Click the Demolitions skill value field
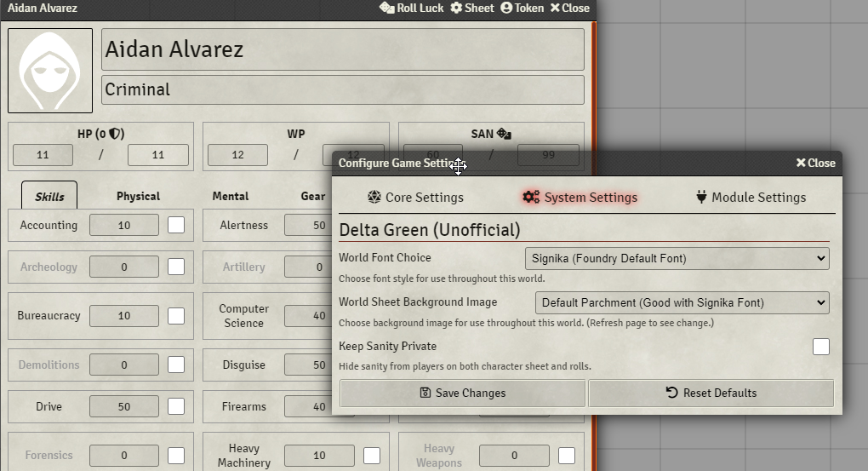Screen dimensions: 868x471 pos(124,365)
